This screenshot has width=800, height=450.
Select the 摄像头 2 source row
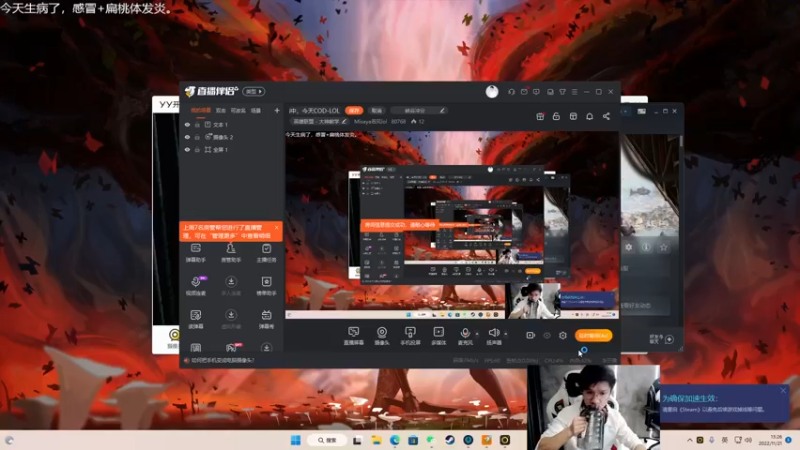click(232, 137)
